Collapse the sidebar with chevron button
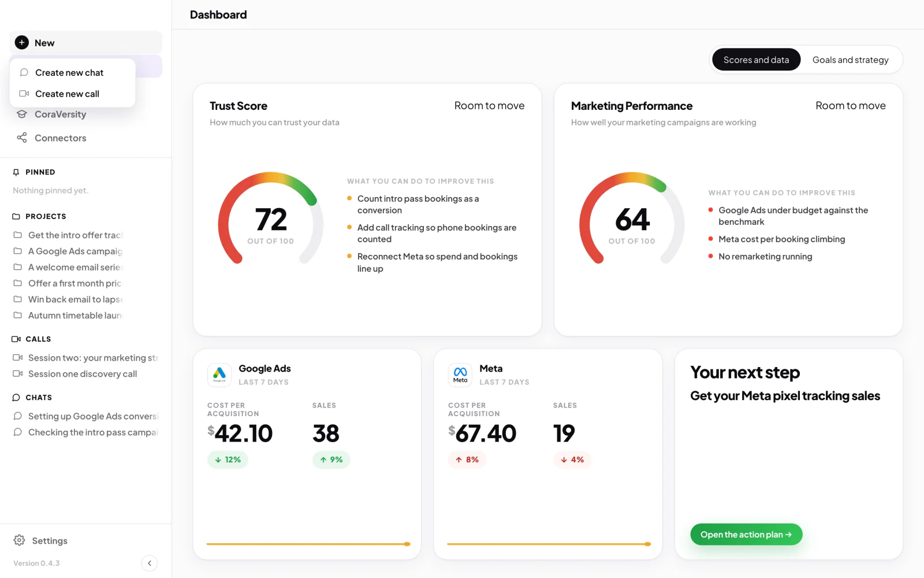Viewport: 924px width, 578px height. 150,563
